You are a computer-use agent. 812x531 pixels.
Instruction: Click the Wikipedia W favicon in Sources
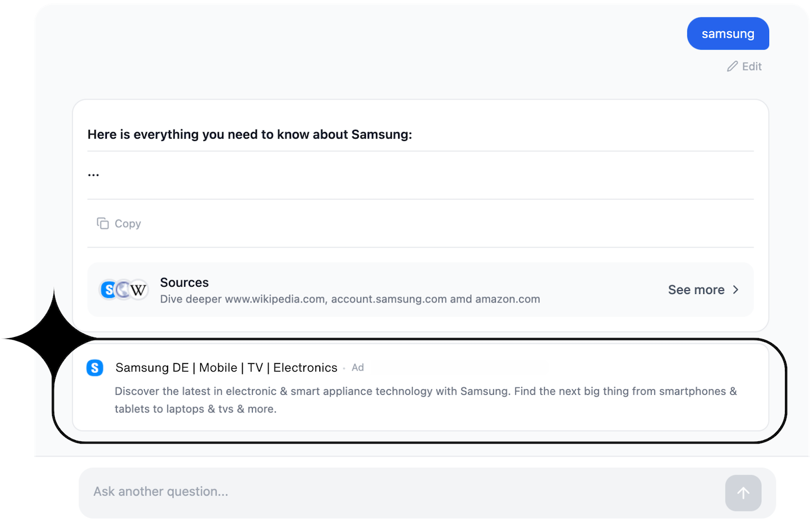coord(139,290)
